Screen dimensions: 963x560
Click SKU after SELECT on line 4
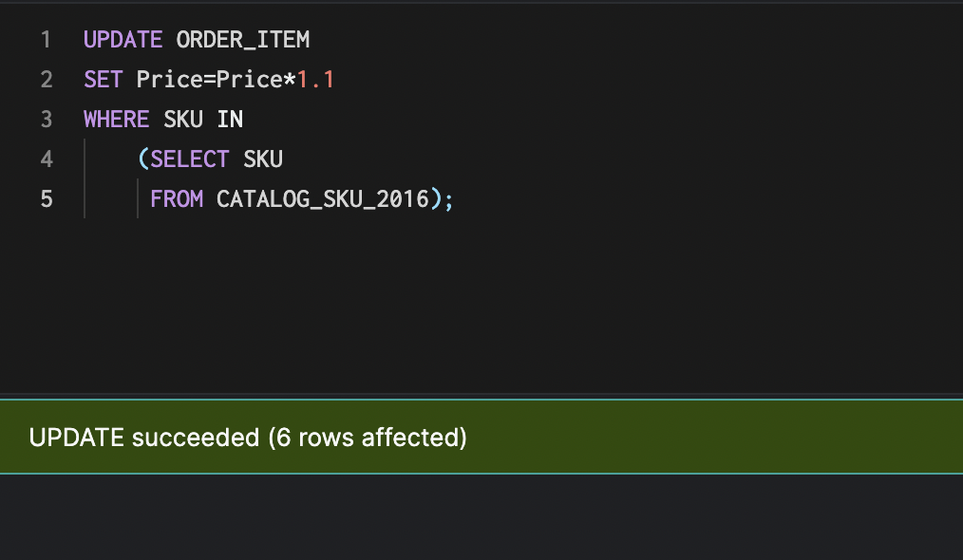pyautogui.click(x=263, y=159)
